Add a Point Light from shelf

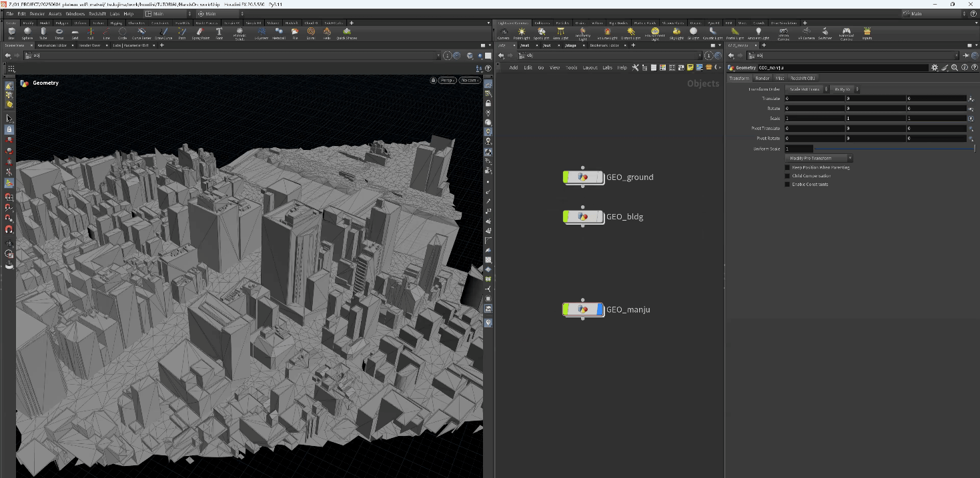(522, 33)
